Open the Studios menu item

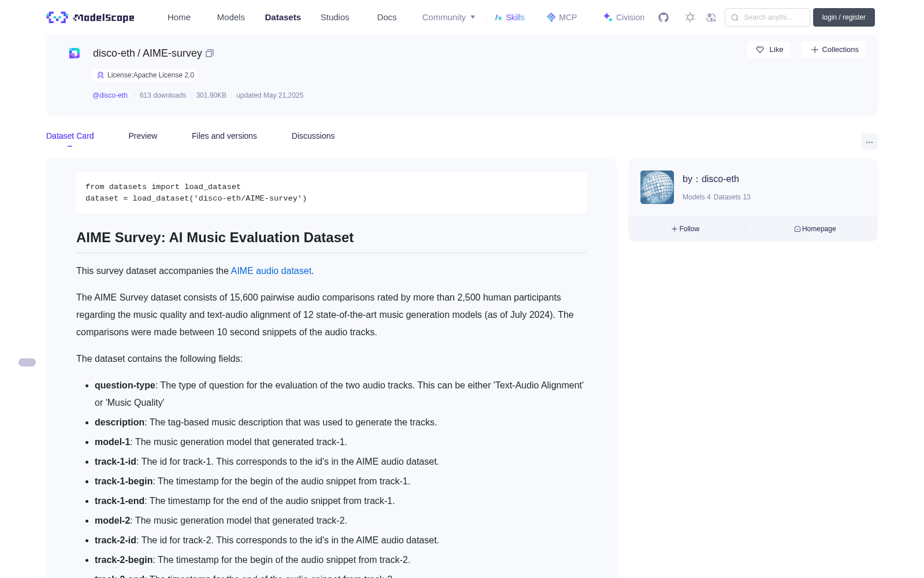coord(335,17)
